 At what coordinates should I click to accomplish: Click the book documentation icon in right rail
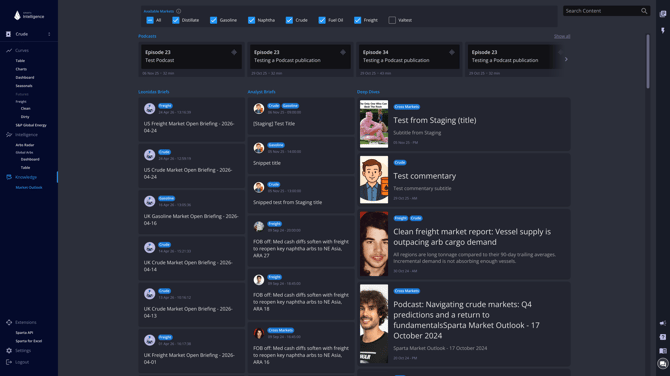663,351
